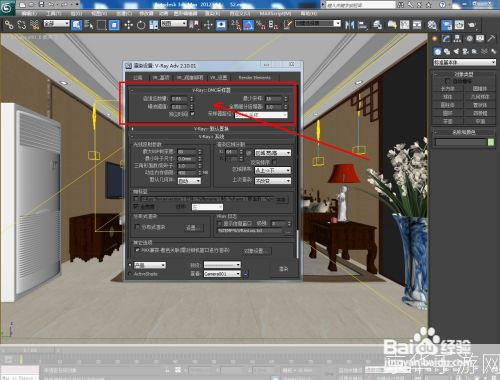Open the Camera001 view dropdown
This screenshot has height=380, width=500.
(222, 274)
